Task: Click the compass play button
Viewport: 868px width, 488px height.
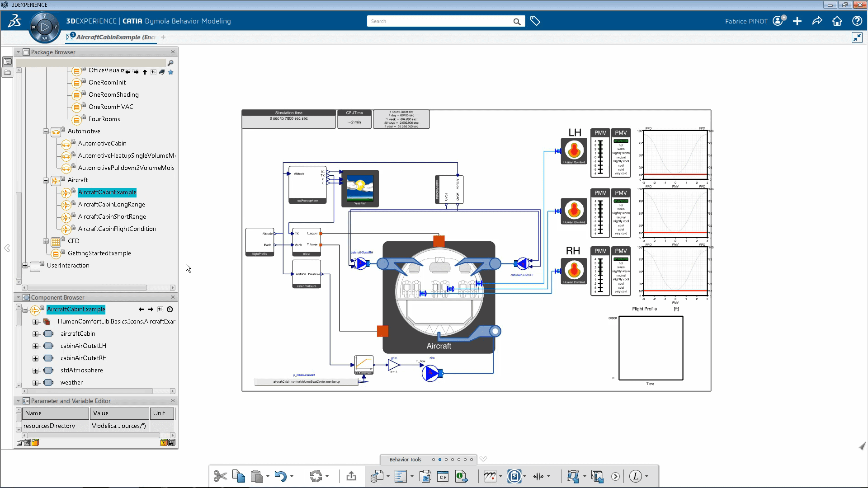Action: 45,27
